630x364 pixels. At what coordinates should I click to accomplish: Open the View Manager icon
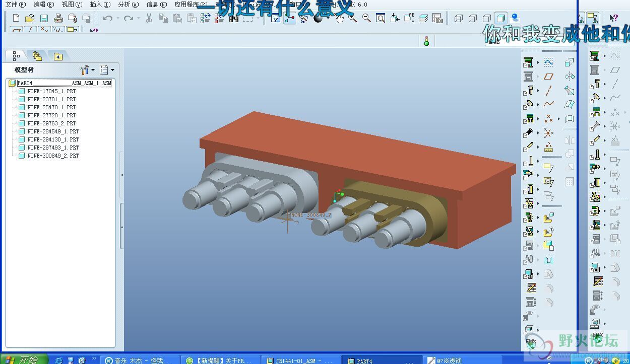point(437,19)
